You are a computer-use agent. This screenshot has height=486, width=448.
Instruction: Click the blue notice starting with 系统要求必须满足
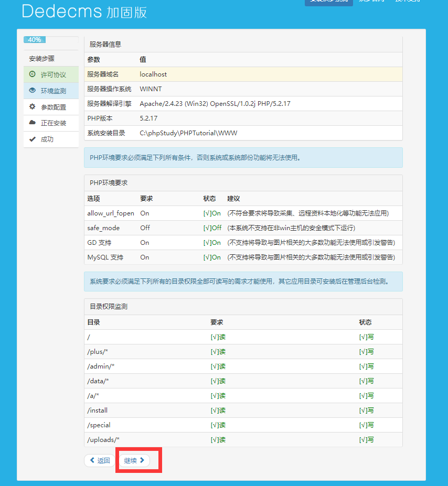point(243,282)
